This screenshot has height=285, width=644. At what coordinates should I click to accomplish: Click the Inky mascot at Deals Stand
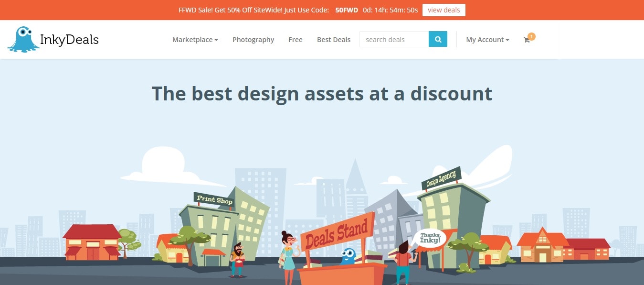[x=348, y=256]
